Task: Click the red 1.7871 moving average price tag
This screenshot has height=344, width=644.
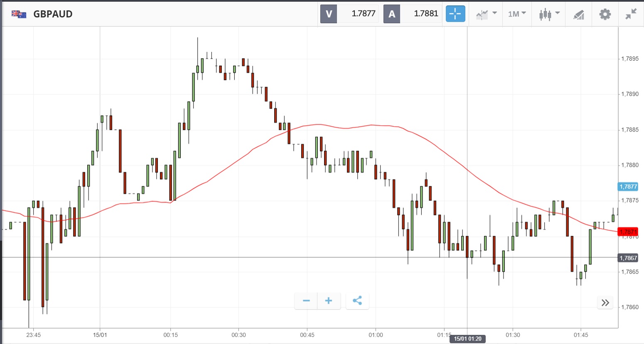Action: pos(628,232)
